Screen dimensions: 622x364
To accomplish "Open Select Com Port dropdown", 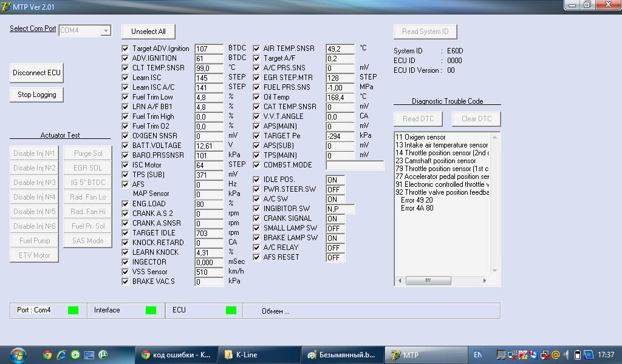I will (x=106, y=30).
